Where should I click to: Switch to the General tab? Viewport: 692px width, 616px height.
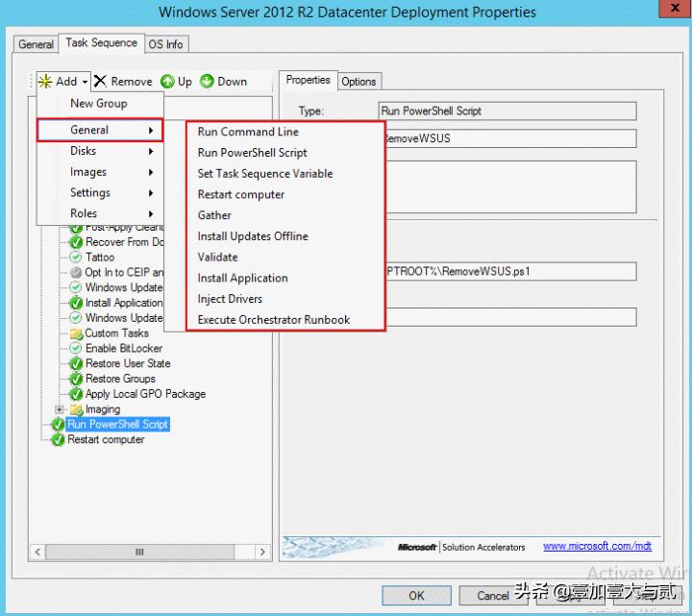(x=36, y=44)
